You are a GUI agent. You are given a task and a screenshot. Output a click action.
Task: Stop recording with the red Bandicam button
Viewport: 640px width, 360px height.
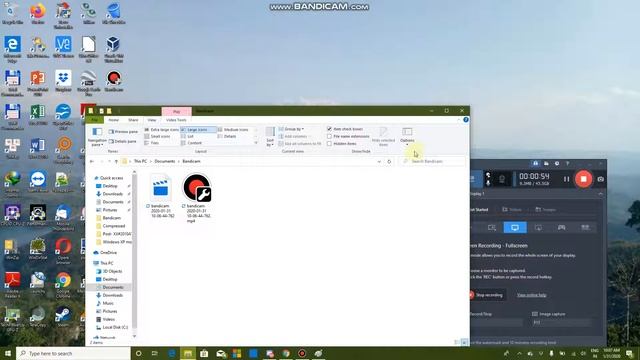click(x=583, y=179)
